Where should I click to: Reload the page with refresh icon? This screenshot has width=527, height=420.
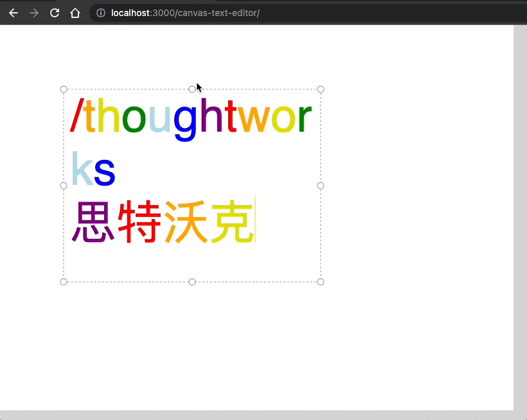[x=55, y=13]
